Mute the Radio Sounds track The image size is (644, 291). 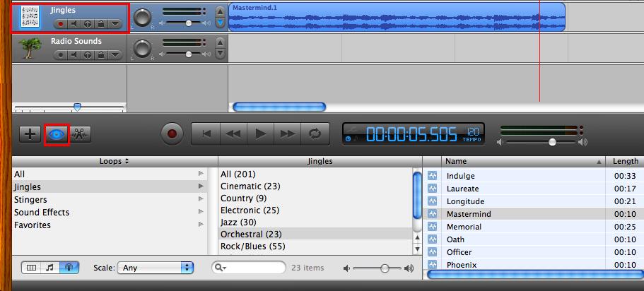pos(74,54)
